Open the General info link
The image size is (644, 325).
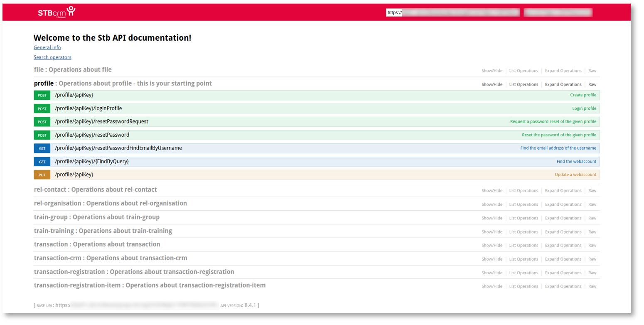[47, 47]
